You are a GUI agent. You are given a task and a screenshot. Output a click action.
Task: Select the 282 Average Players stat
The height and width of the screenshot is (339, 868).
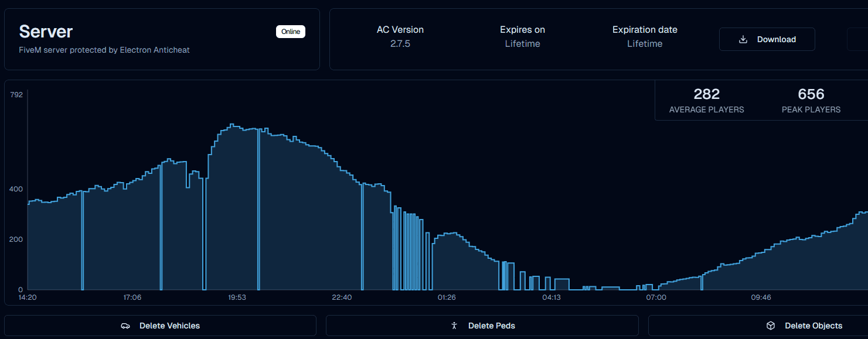[x=706, y=101]
